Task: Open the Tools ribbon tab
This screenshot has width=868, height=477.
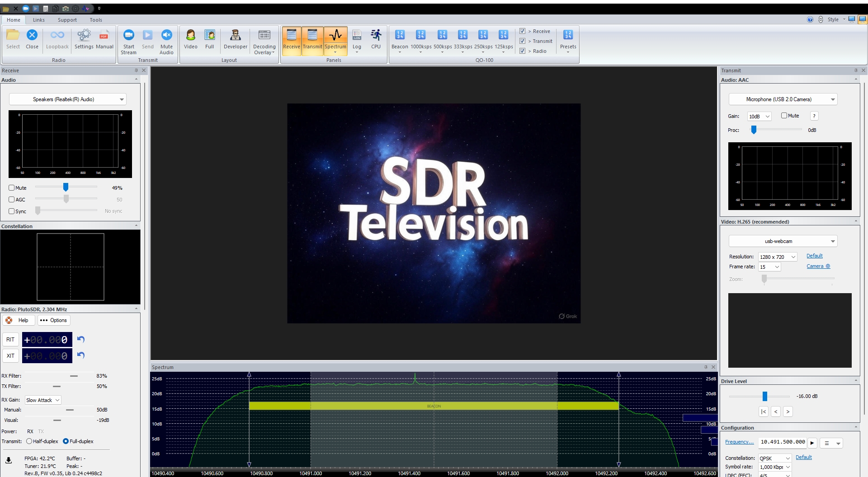Action: coord(96,20)
